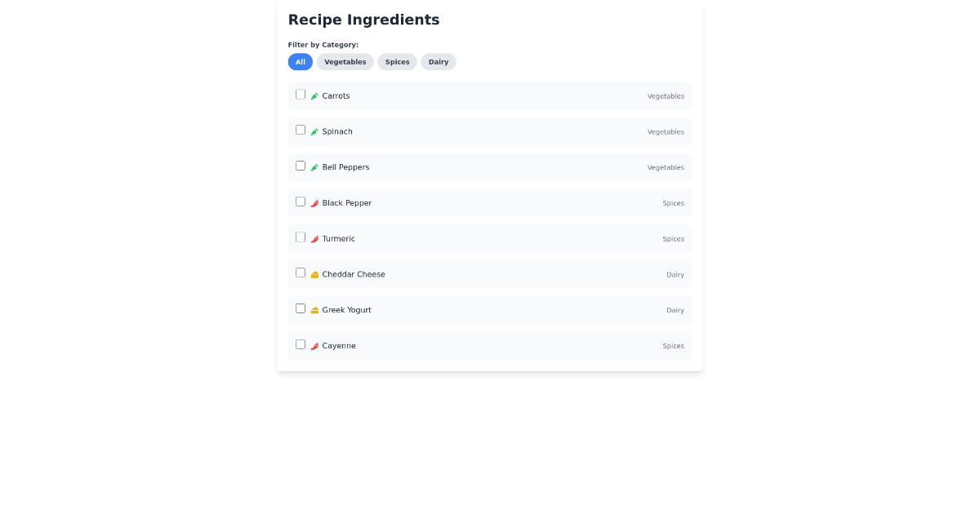Viewport: 980px width, 514px height.
Task: Click the cheese icon next to Greek Yogurt
Action: click(314, 310)
